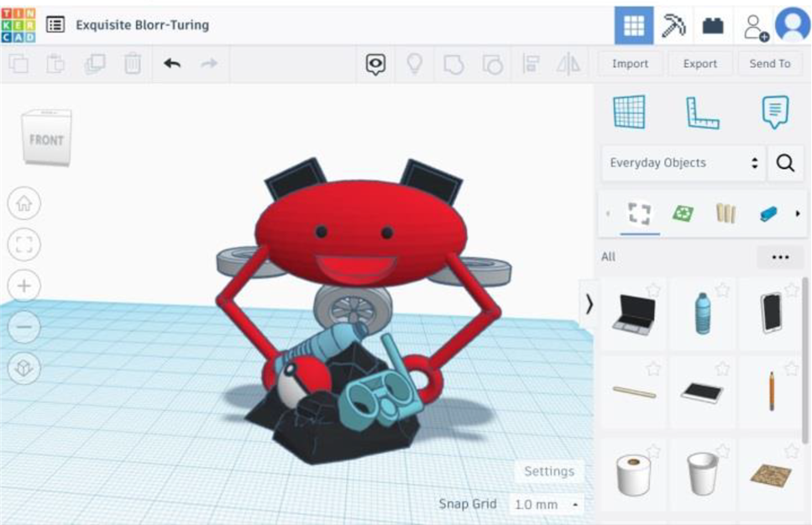Click the FRONT face of view cube
The width and height of the screenshot is (812, 525).
click(x=46, y=140)
